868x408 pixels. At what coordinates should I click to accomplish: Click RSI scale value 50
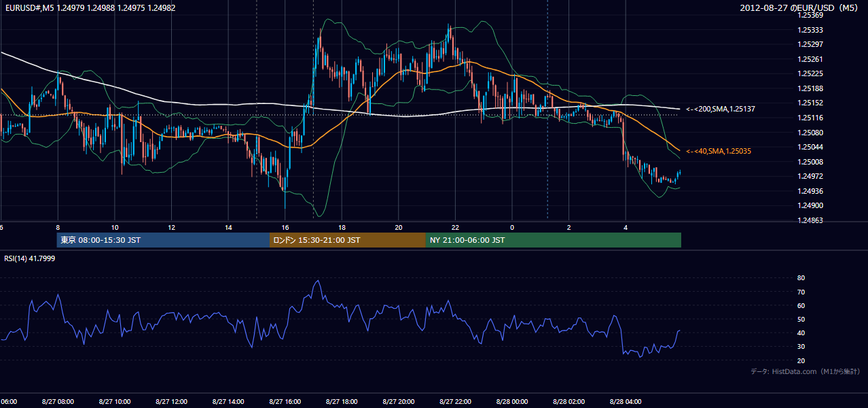click(801, 319)
